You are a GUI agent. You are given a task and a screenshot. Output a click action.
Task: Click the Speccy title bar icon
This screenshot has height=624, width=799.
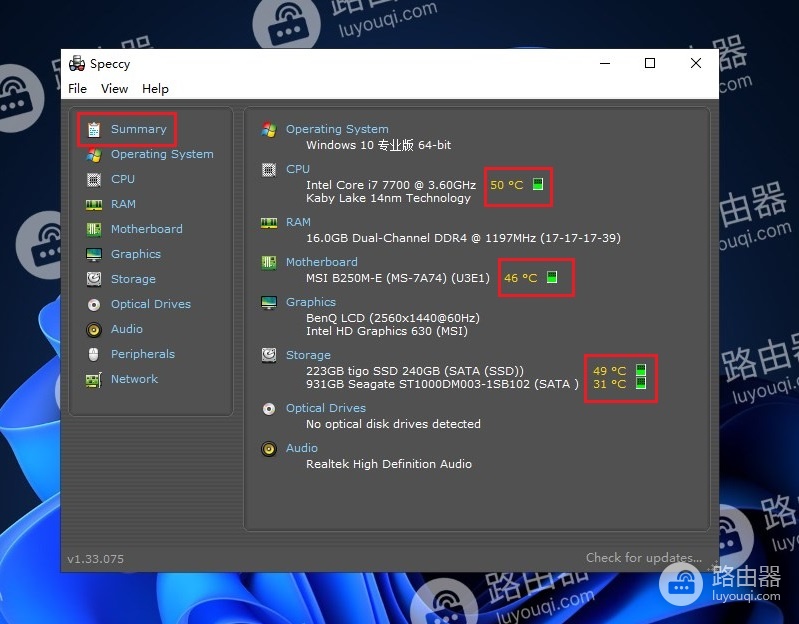point(77,63)
